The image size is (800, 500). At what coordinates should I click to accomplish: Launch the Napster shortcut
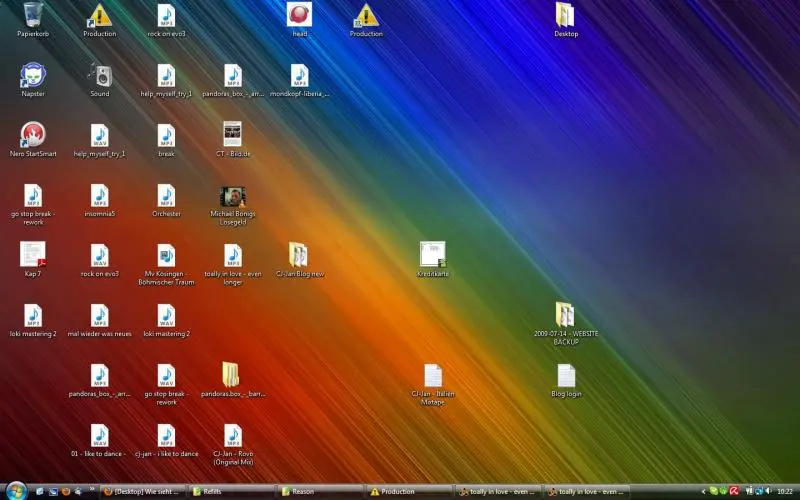pos(32,75)
